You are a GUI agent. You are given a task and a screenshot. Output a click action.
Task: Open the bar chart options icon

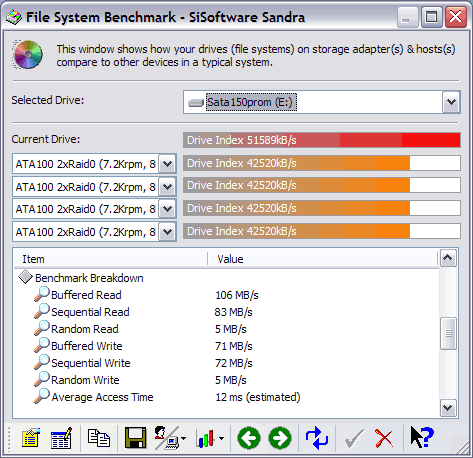click(205, 438)
